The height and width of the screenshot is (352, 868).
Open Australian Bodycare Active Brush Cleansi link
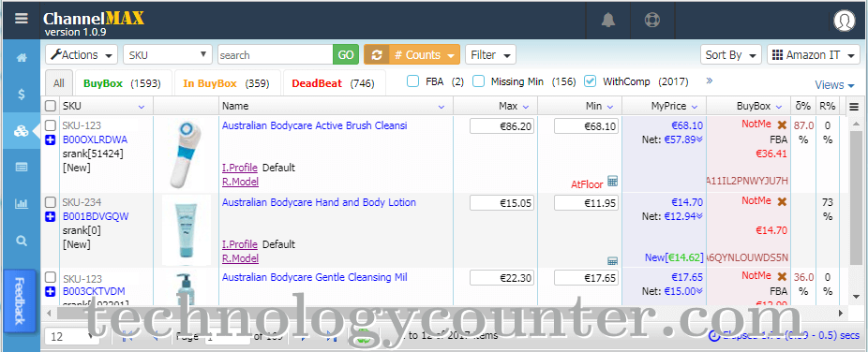314,125
